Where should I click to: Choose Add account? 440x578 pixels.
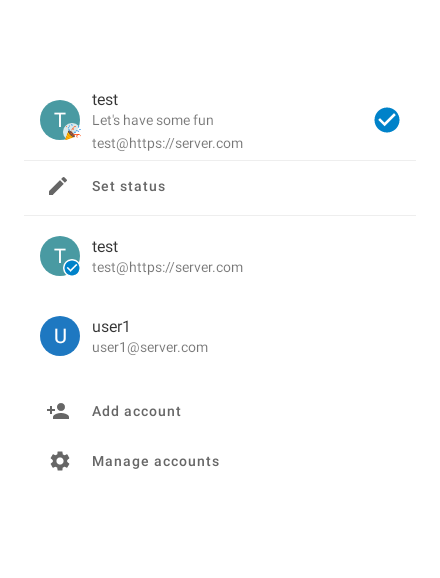(220, 411)
